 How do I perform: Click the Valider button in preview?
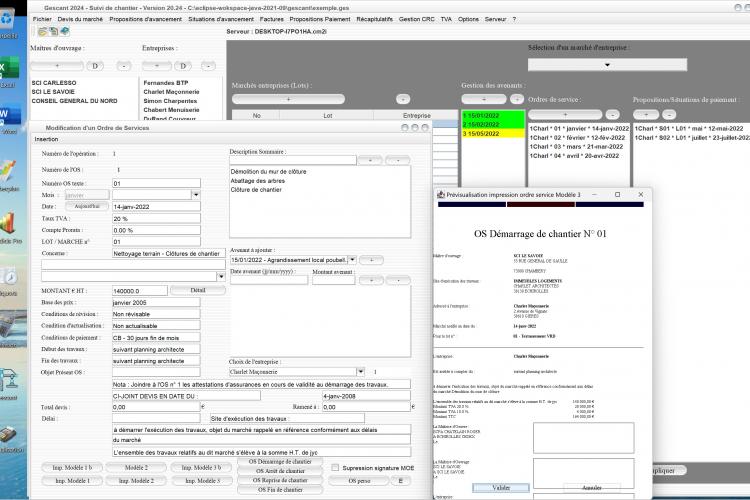click(501, 488)
